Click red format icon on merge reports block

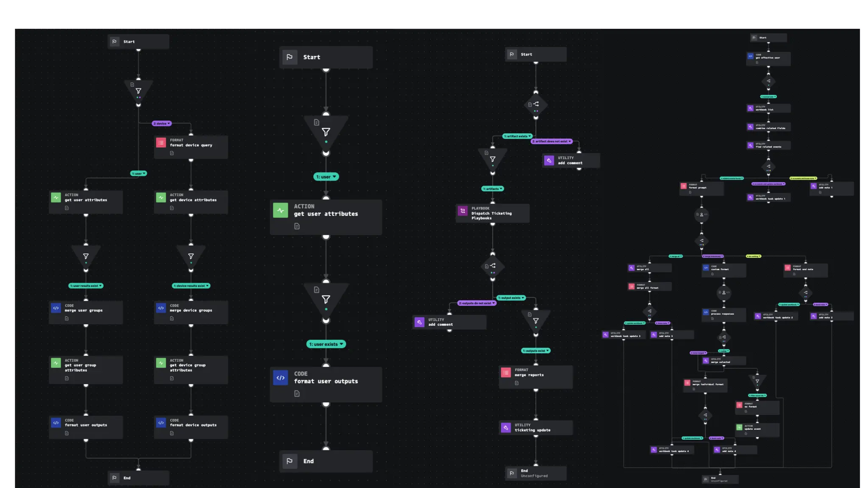click(x=506, y=372)
